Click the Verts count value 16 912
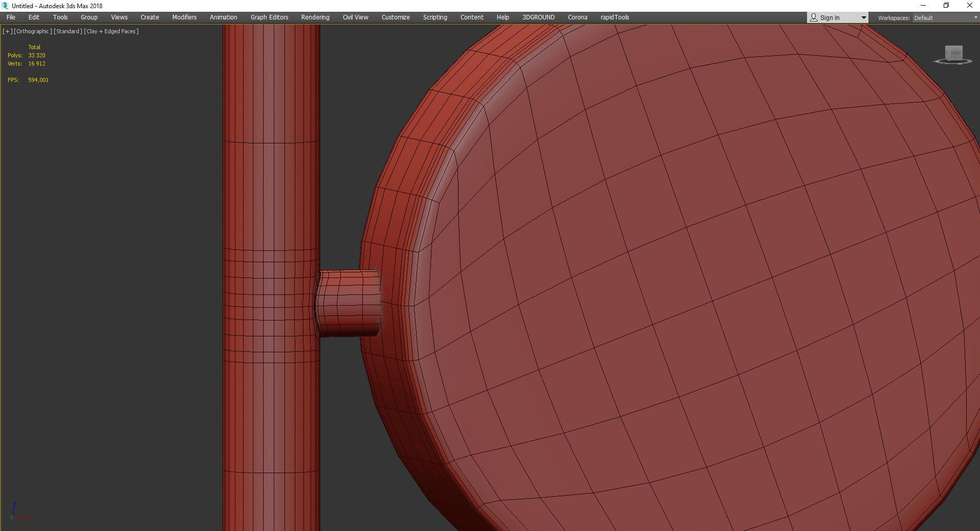 [37, 63]
